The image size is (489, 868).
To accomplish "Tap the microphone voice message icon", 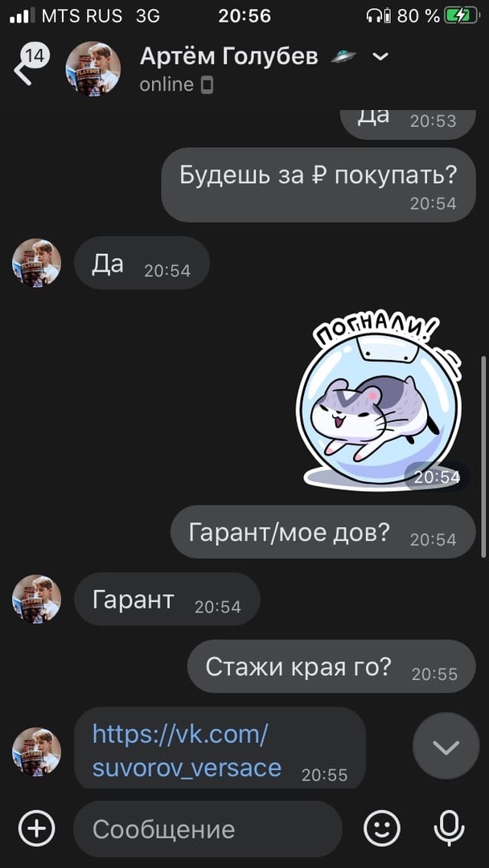I will click(449, 829).
